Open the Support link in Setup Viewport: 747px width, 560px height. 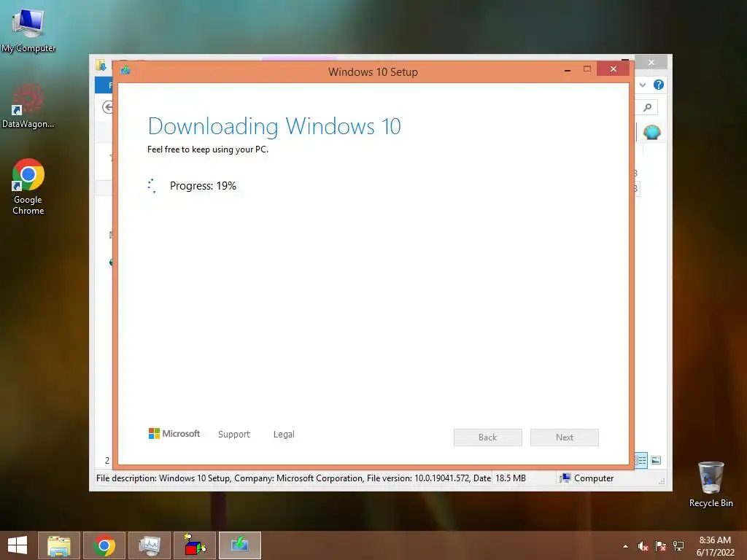[234, 435]
